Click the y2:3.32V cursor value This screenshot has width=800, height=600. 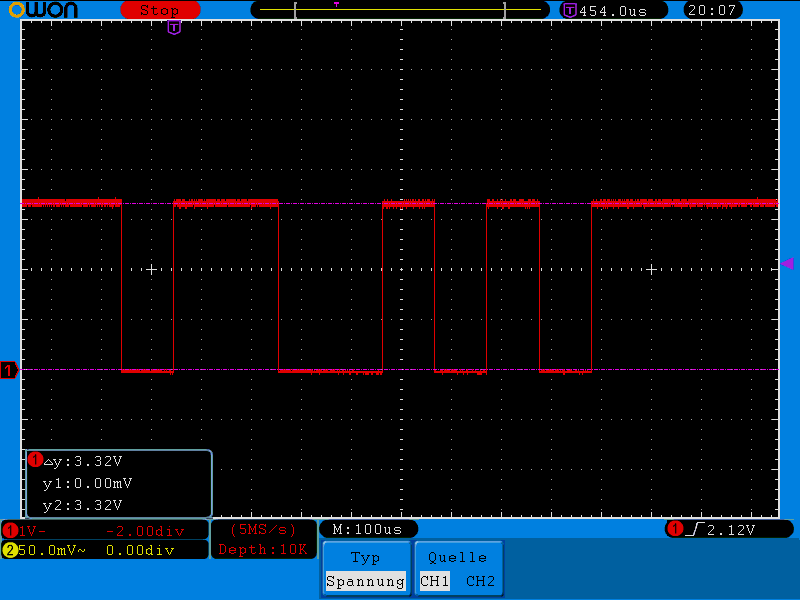pyautogui.click(x=83, y=505)
